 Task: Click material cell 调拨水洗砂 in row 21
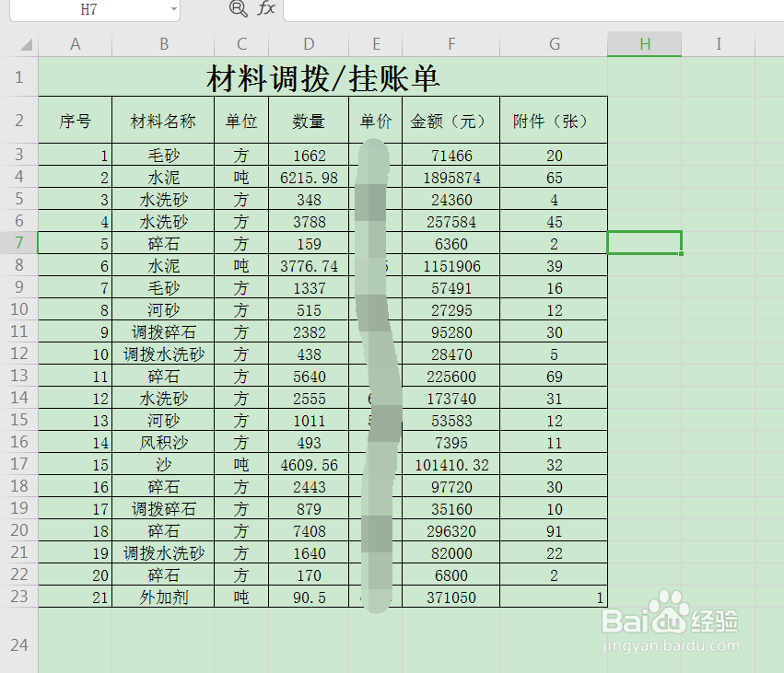point(163,553)
